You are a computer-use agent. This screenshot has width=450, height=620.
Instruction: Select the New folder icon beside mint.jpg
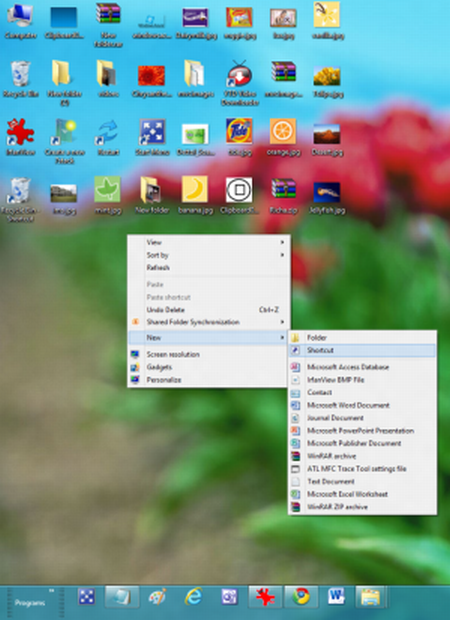(152, 195)
